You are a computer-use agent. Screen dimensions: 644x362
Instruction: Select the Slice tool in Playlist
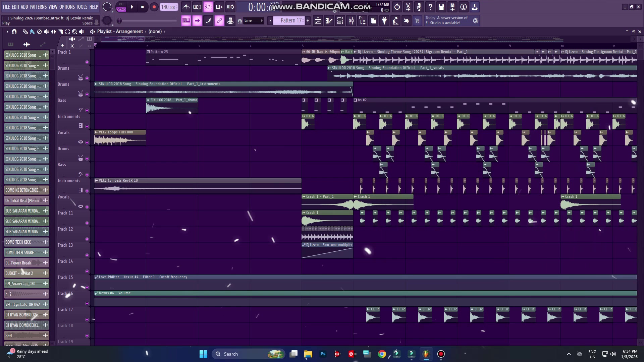(x=60, y=32)
